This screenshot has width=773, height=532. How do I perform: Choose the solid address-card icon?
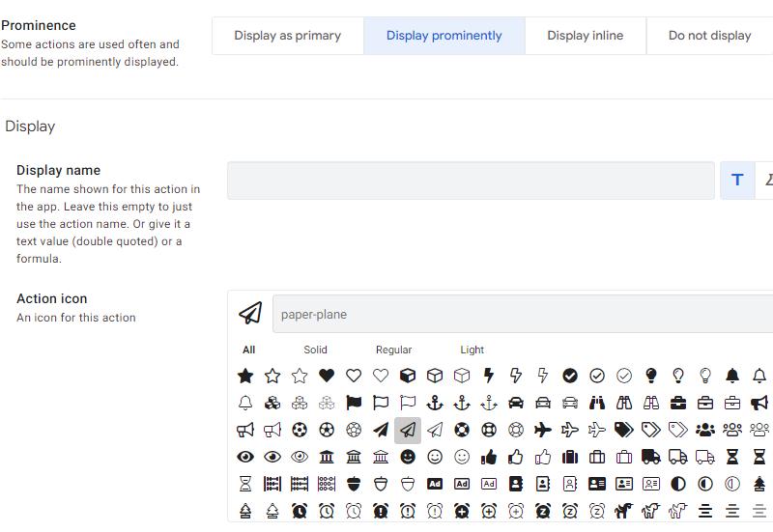tap(597, 485)
